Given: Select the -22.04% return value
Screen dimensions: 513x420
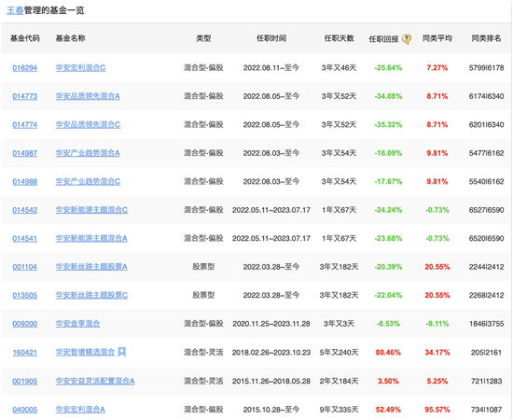Looking at the screenshot, I should 388,296.
